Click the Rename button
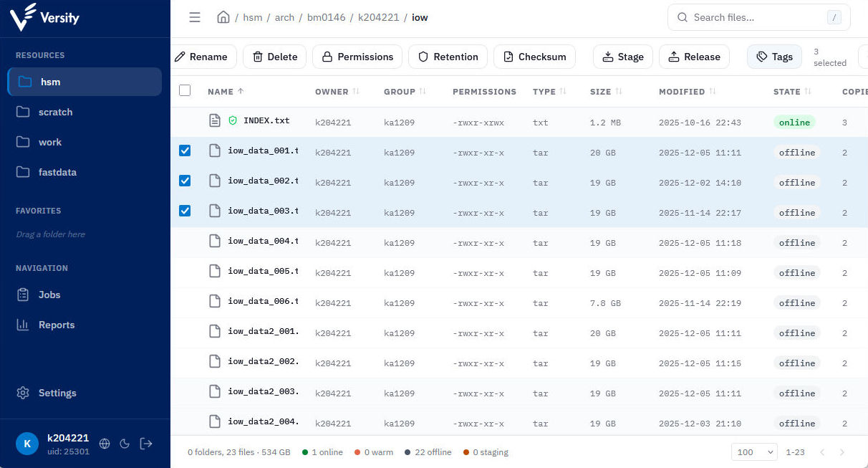 point(203,57)
